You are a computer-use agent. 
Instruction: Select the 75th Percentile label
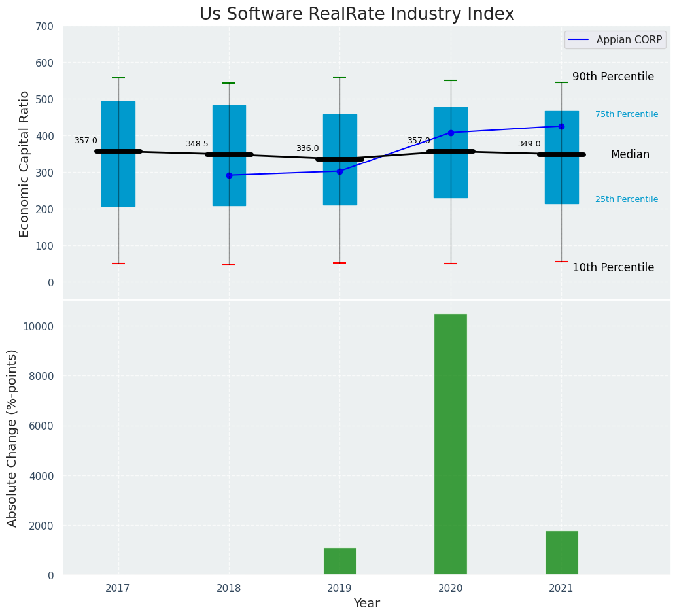(x=627, y=114)
